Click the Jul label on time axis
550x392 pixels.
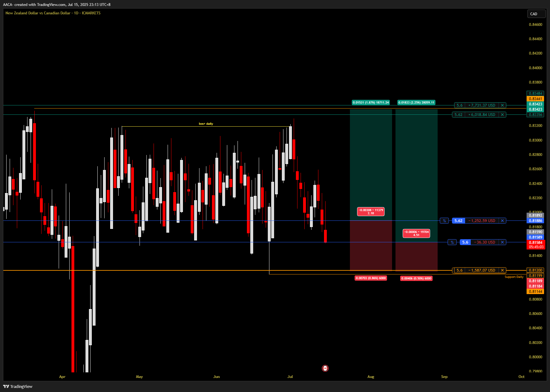(290, 377)
